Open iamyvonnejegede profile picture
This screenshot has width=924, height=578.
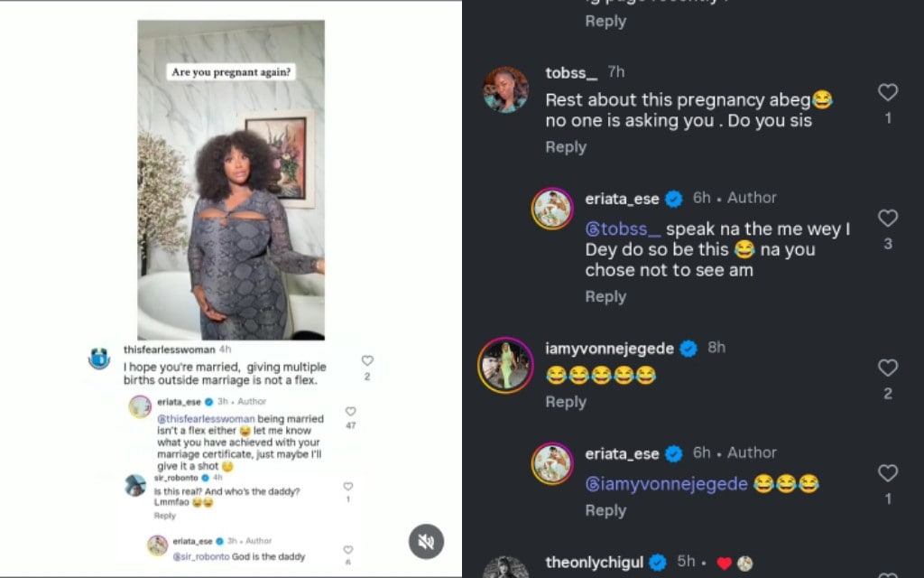[505, 365]
